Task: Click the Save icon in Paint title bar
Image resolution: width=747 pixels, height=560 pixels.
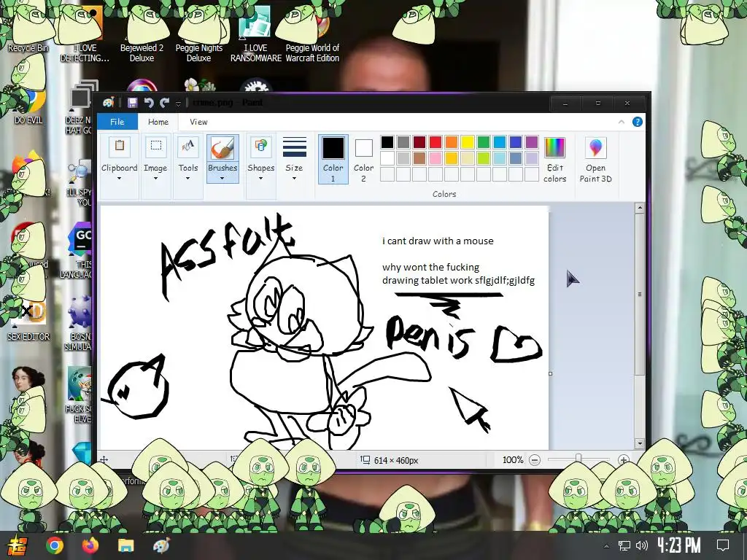Action: pos(133,102)
